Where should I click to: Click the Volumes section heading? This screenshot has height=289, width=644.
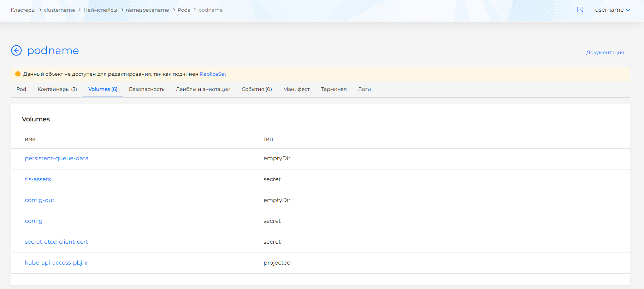36,119
